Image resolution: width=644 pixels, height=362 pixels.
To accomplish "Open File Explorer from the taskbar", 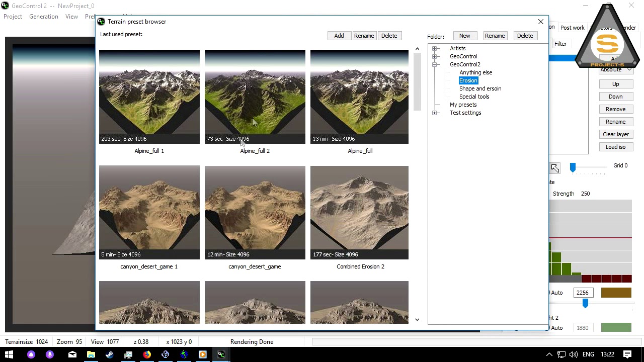I will point(91,354).
